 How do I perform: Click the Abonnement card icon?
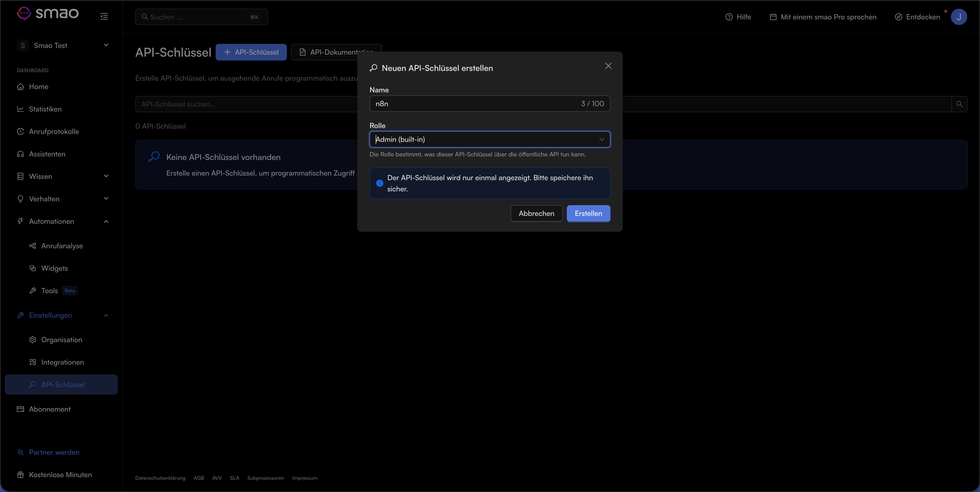[20, 409]
